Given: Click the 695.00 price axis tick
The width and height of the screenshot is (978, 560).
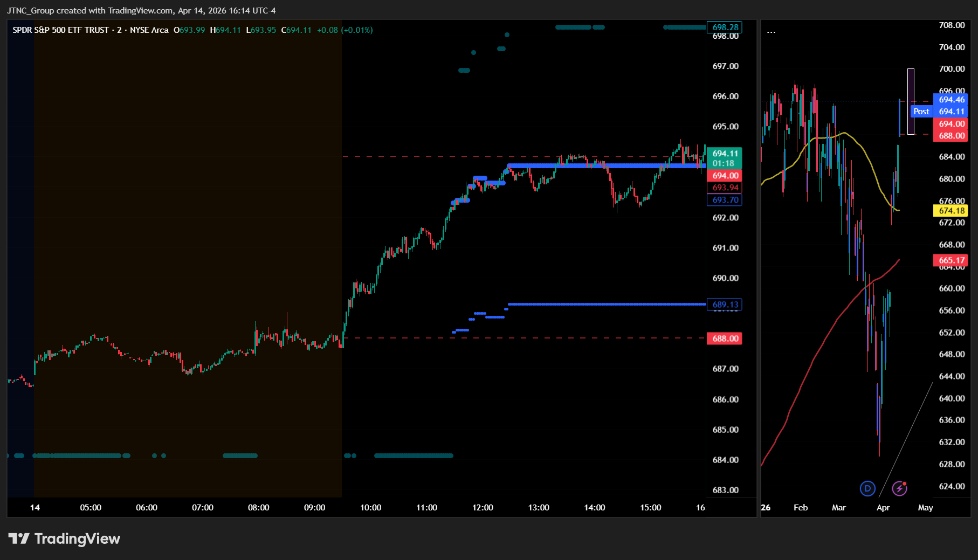Looking at the screenshot, I should click(x=726, y=127).
